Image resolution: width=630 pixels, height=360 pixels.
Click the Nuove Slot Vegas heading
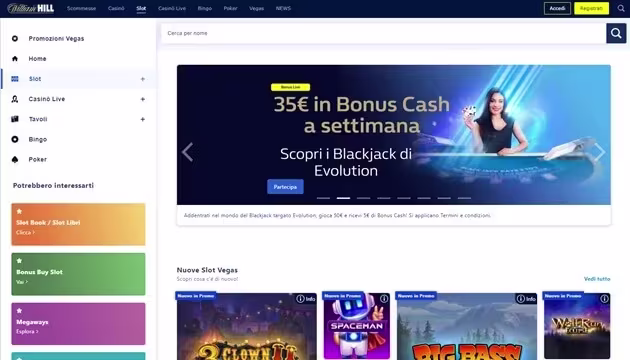(x=207, y=270)
